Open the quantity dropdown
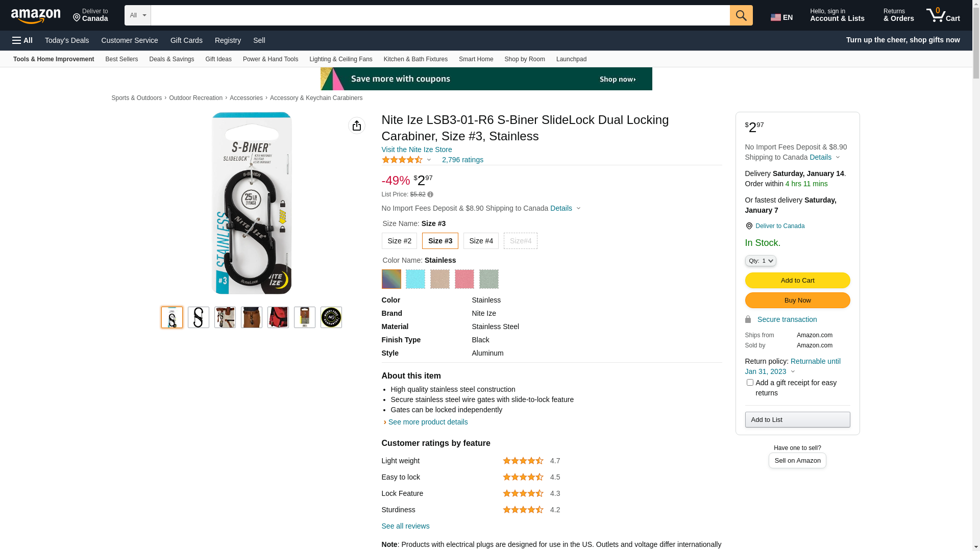This screenshot has height=551, width=980. [761, 261]
